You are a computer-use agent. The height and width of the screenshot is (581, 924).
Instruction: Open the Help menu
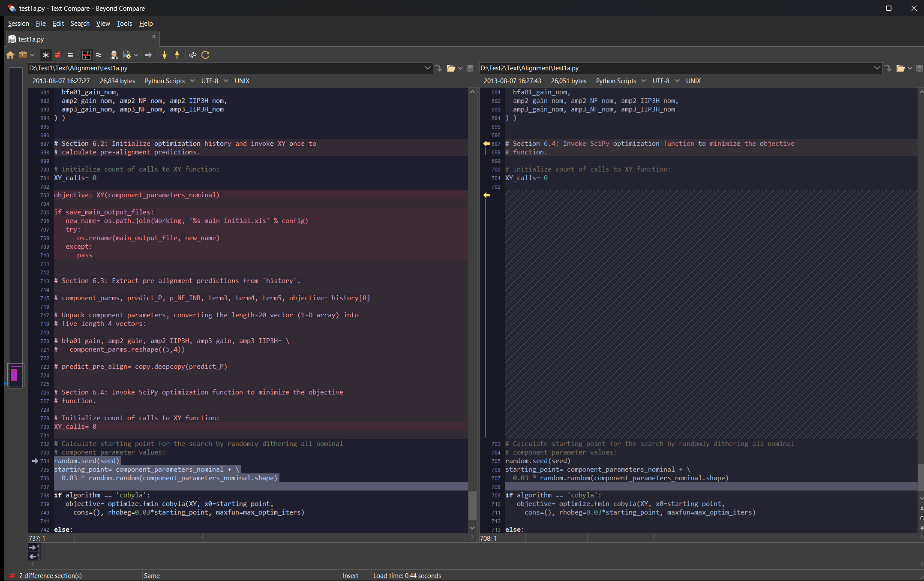[146, 24]
